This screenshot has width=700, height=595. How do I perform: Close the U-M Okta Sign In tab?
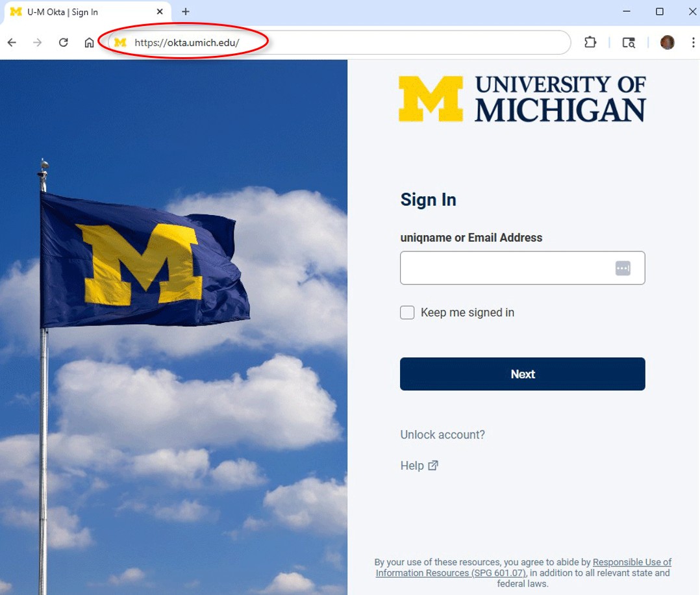(x=159, y=12)
